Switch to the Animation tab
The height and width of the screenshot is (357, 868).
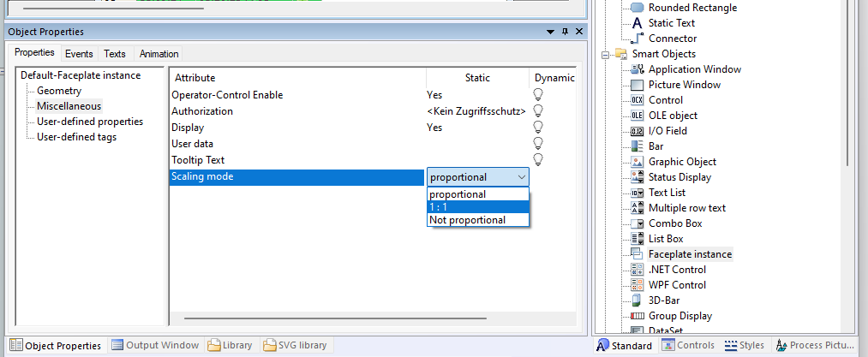159,54
